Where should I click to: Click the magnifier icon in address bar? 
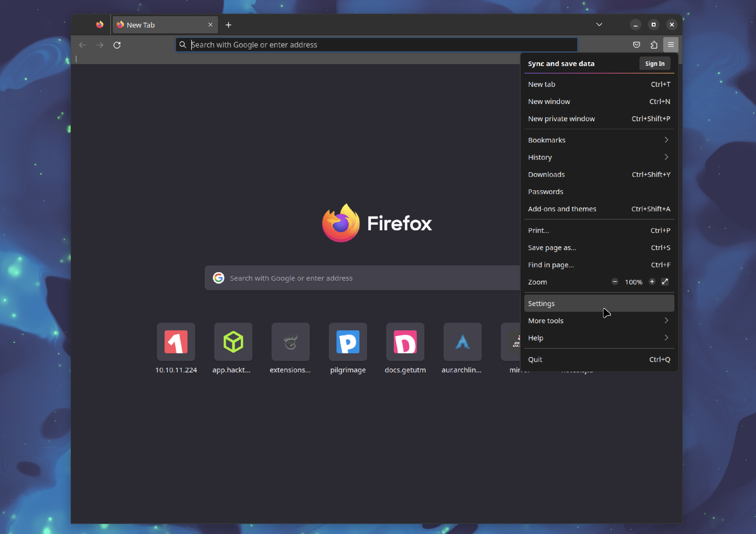tap(183, 45)
